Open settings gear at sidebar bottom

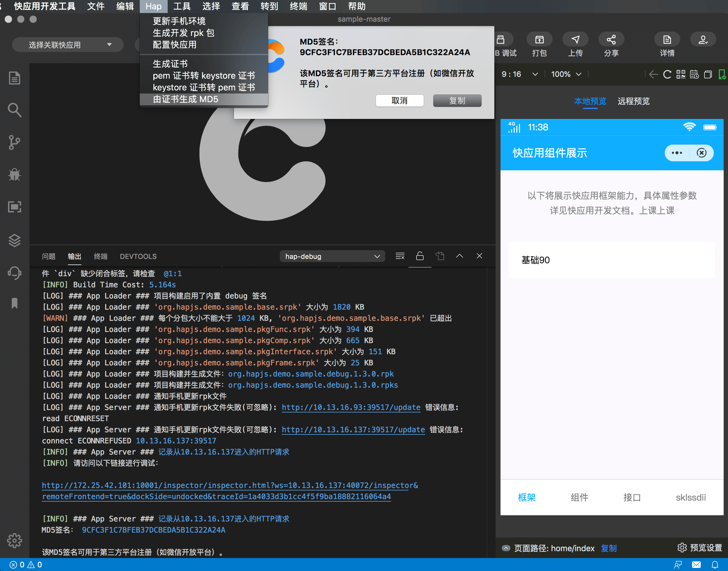(x=15, y=540)
